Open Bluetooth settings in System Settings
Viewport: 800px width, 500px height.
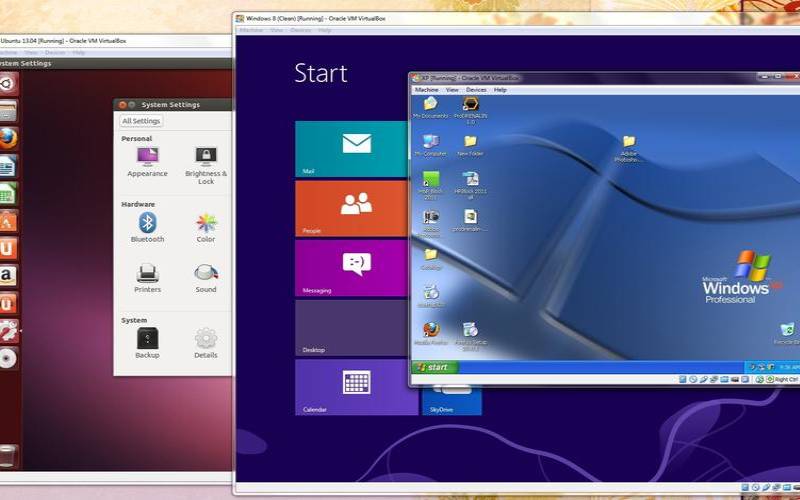click(x=147, y=228)
